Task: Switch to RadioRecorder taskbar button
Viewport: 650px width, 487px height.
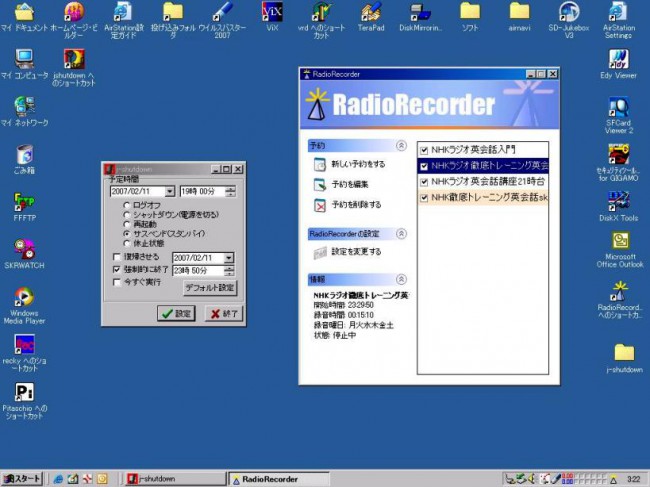Action: click(279, 479)
